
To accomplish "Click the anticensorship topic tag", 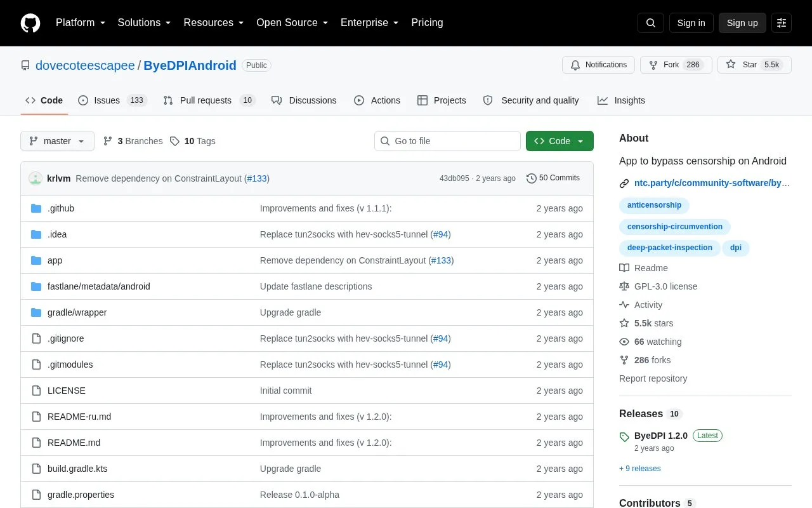I will (654, 205).
